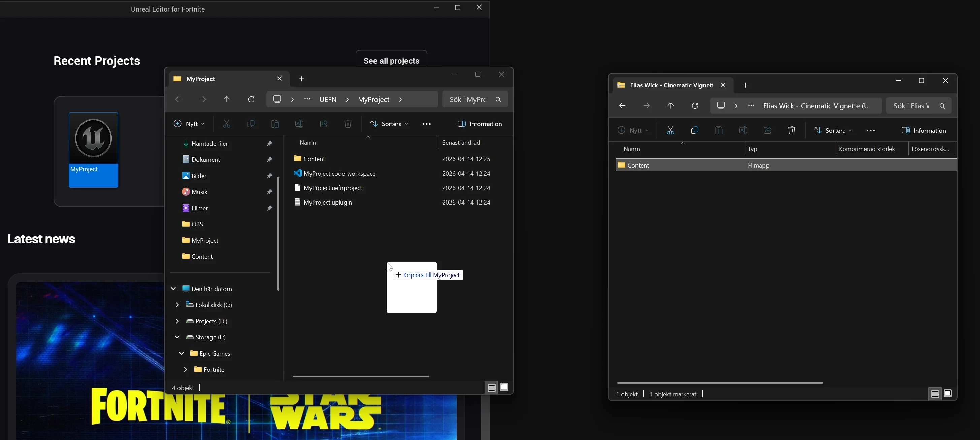Click UEFN breadcrumb in address bar
Image resolution: width=980 pixels, height=440 pixels.
[x=328, y=100]
